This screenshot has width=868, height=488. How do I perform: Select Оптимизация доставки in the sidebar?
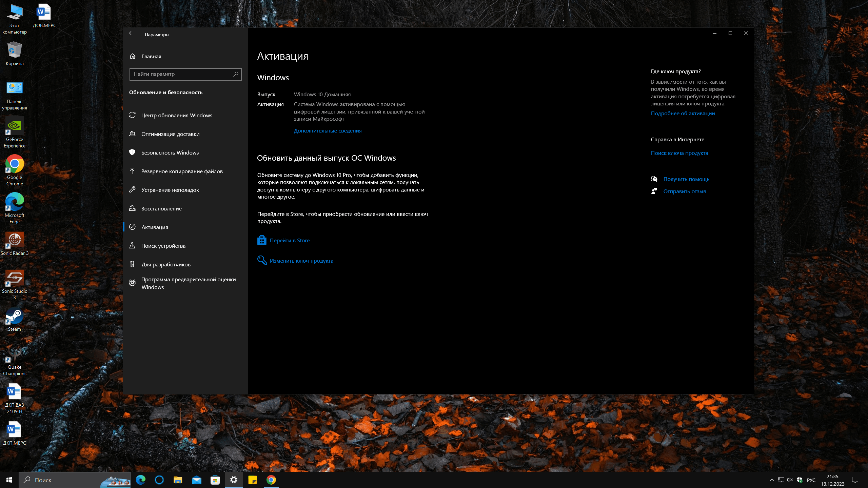(x=170, y=134)
